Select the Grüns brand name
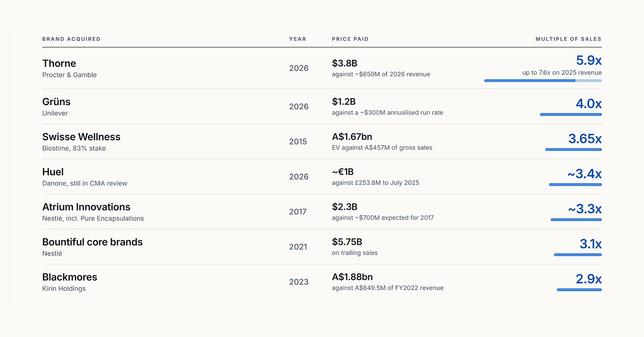The height and width of the screenshot is (337, 644). (x=56, y=102)
